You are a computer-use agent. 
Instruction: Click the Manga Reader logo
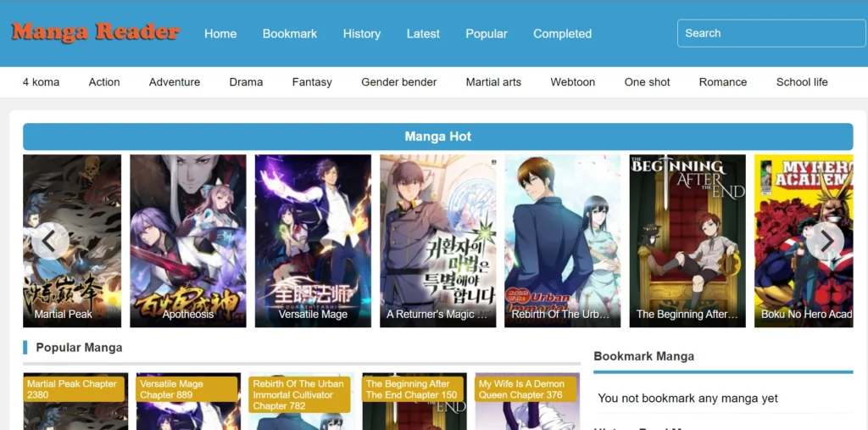point(96,33)
